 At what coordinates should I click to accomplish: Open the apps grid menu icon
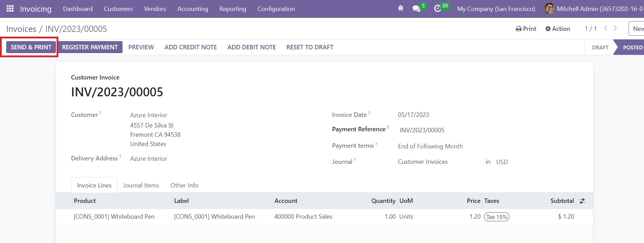[x=10, y=9]
